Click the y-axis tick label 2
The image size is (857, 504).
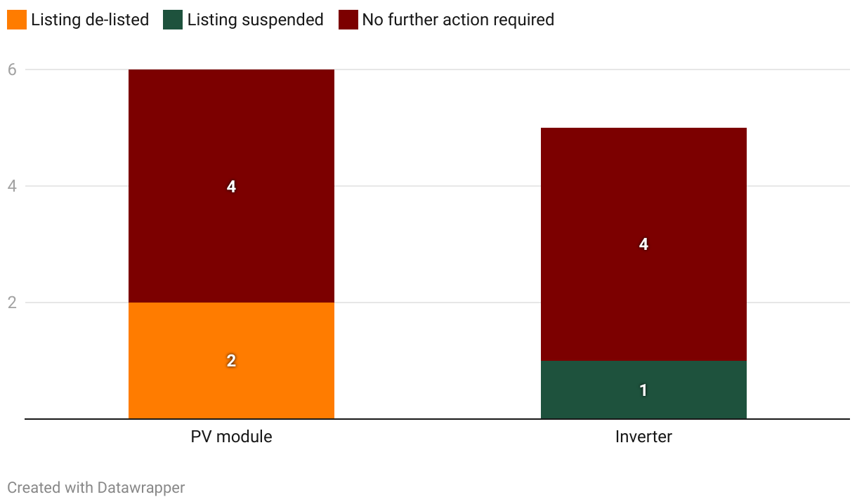12,303
